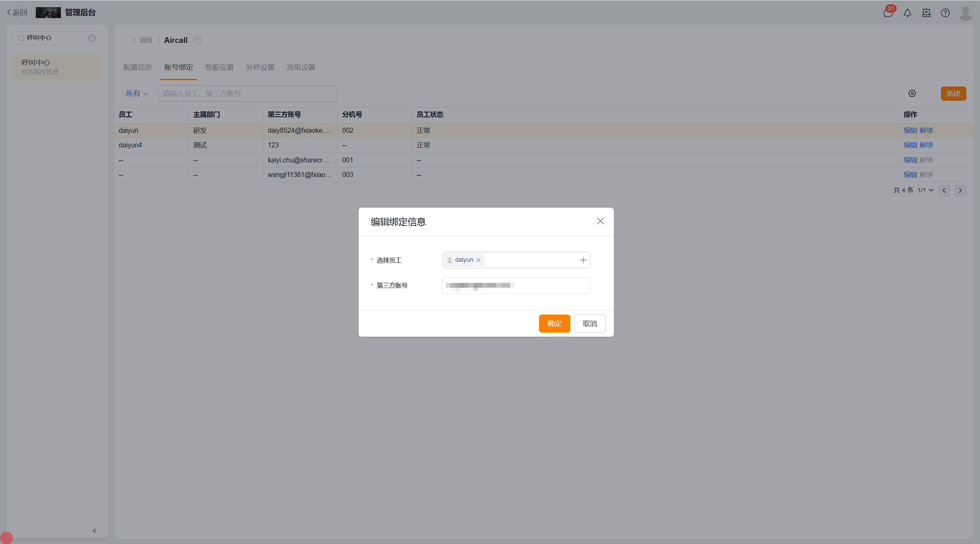980x544 pixels.
Task: Click the 第三方账号 input field
Action: click(x=516, y=286)
